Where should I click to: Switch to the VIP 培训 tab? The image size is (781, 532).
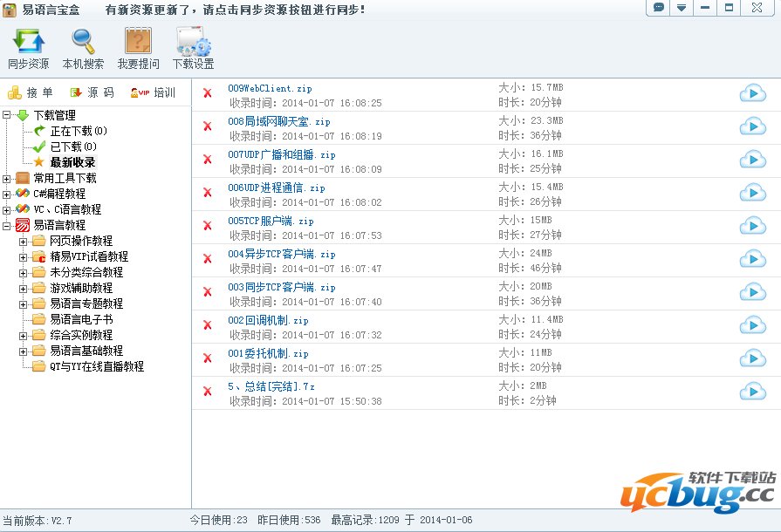coord(154,92)
